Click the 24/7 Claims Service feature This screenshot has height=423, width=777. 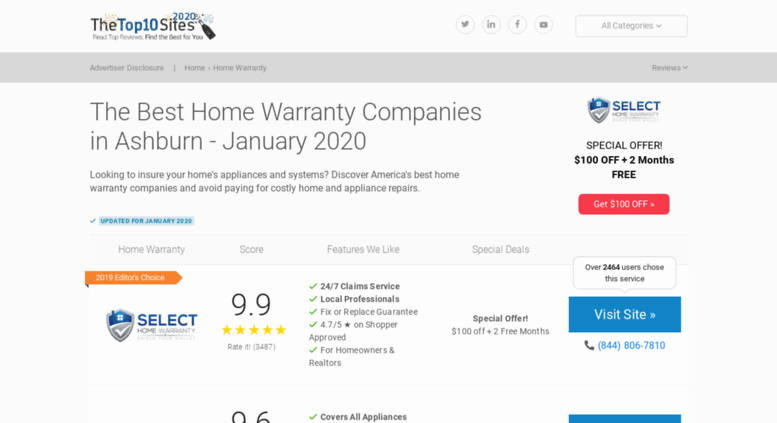pyautogui.click(x=360, y=286)
